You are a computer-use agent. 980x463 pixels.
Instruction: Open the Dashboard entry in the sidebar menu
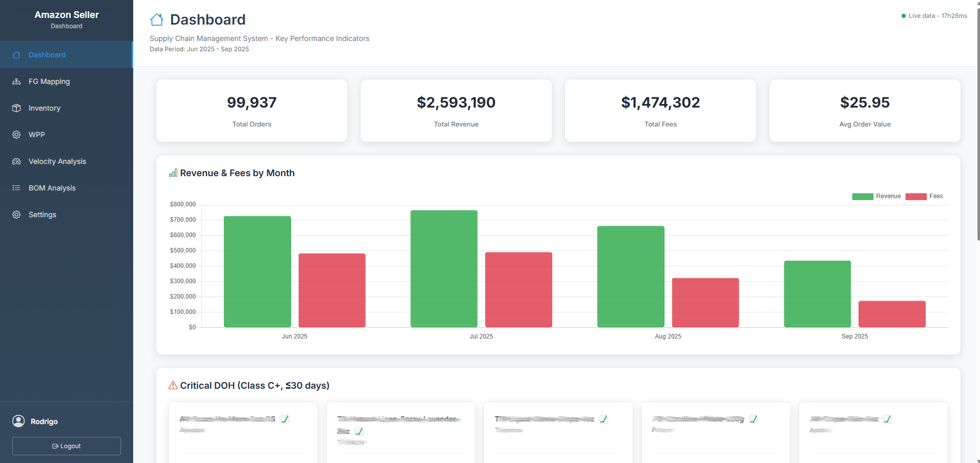(x=47, y=55)
